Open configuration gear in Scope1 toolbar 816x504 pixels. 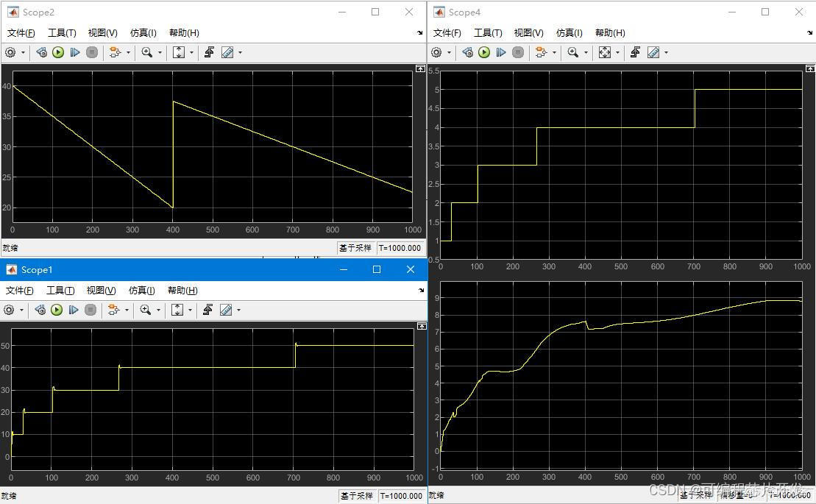pyautogui.click(x=8, y=310)
